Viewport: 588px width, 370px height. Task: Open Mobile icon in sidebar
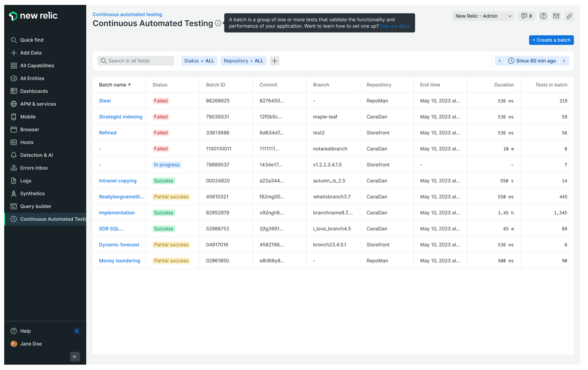(14, 117)
